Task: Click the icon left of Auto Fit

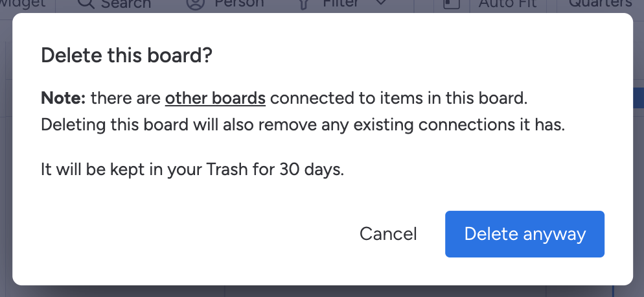Action: [452, 4]
